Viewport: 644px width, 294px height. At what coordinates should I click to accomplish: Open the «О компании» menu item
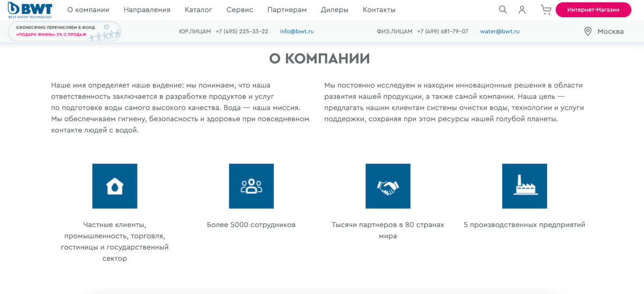[88, 10]
